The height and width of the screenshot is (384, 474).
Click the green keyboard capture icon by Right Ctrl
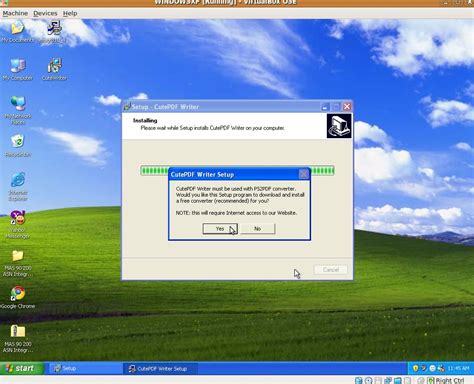pyautogui.click(x=431, y=380)
